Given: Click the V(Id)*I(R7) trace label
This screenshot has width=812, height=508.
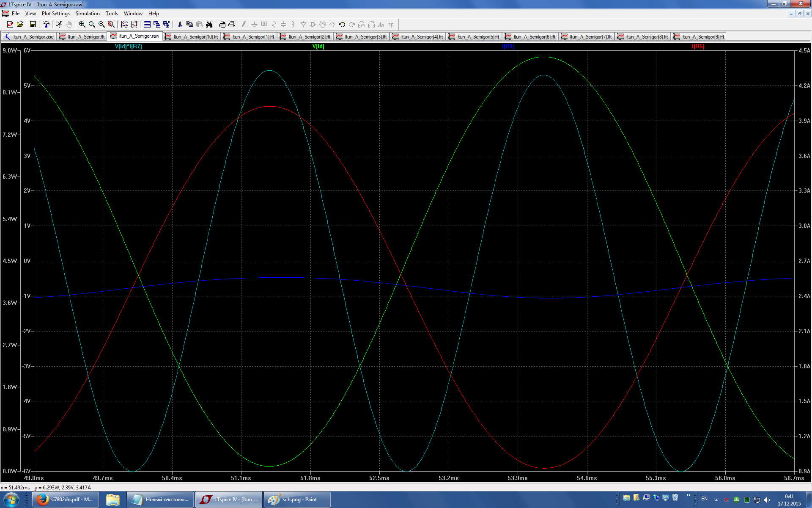Looking at the screenshot, I should click(x=129, y=47).
